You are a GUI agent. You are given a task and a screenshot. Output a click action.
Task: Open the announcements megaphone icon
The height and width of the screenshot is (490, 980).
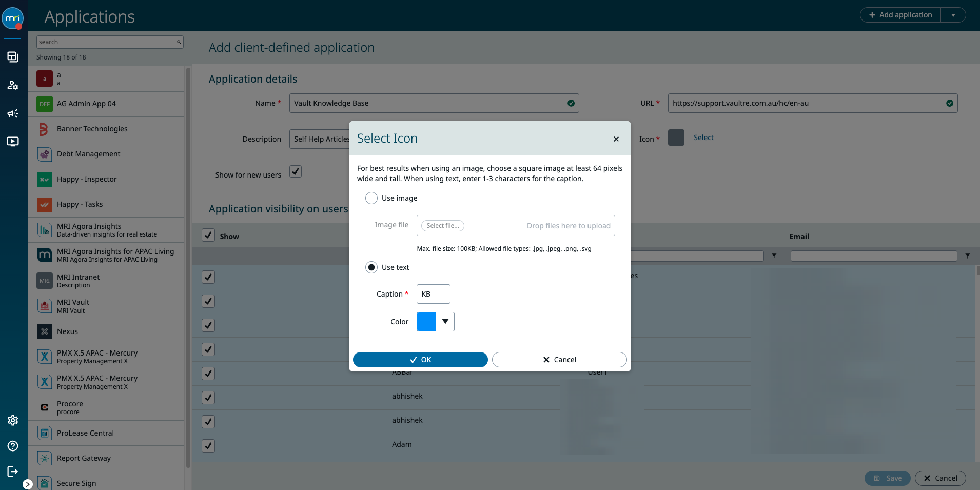(x=13, y=113)
